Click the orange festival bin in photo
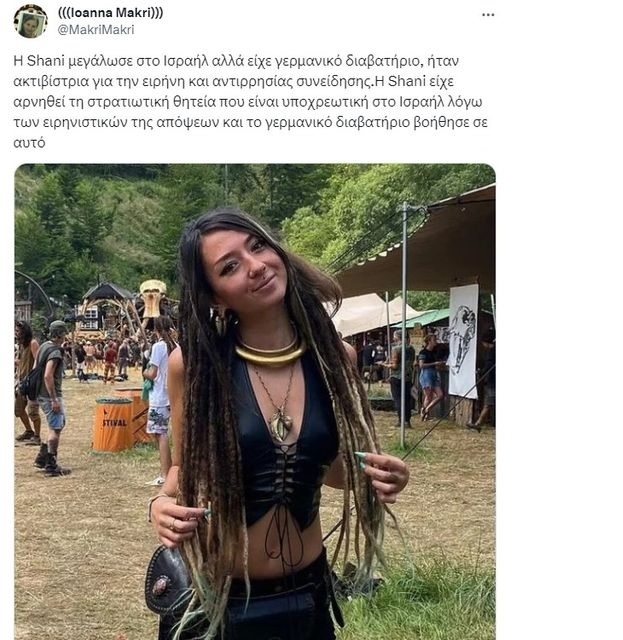Screen dimensions: 623x640 point(113,424)
